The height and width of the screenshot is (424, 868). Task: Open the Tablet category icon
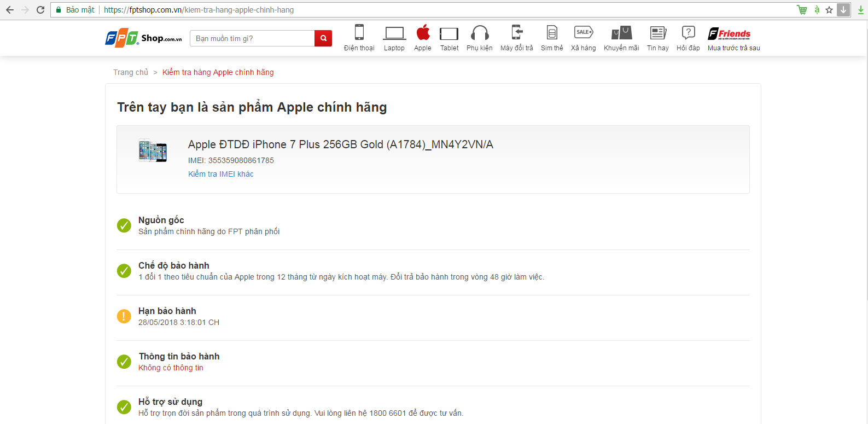tap(449, 34)
